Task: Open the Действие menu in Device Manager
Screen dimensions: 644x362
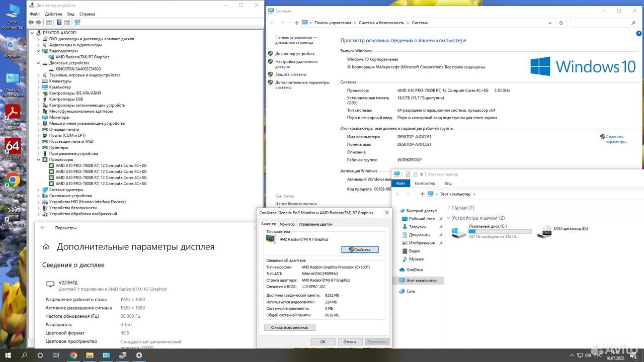Action: [53, 14]
